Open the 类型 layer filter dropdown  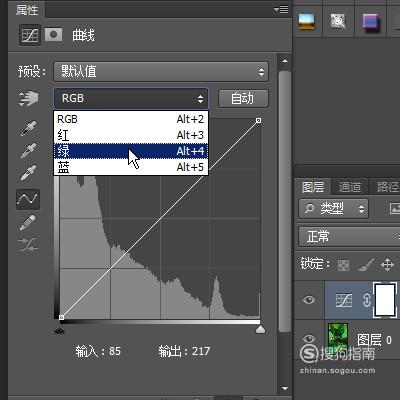click(334, 209)
